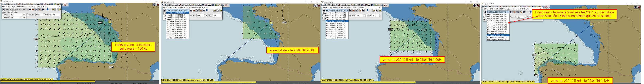Click the next time step arrow in first GRIB panel
644x84 pixels.
pos(30,10)
